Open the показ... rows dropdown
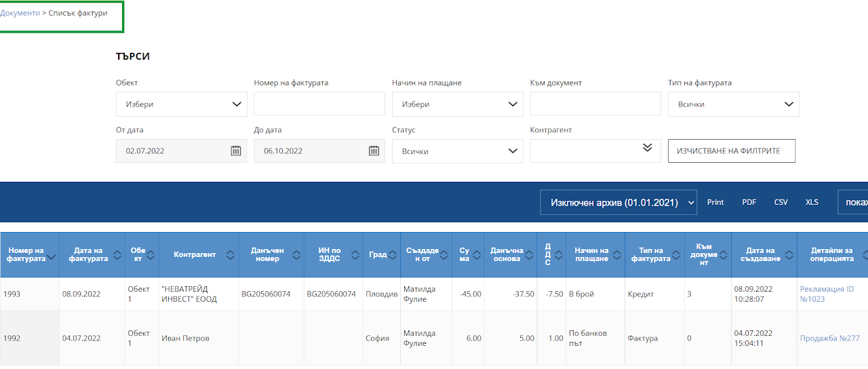The image size is (868, 369). coord(853,202)
